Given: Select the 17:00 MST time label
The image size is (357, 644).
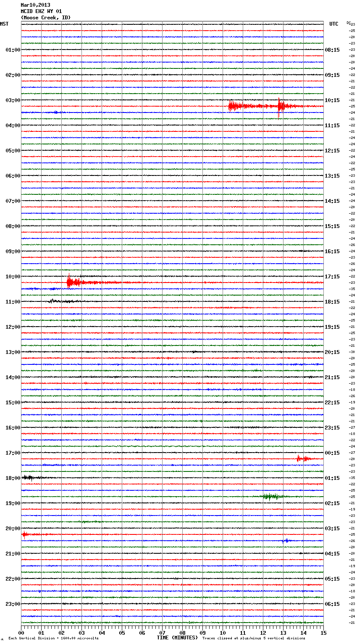Looking at the screenshot, I should pyautogui.click(x=13, y=453).
